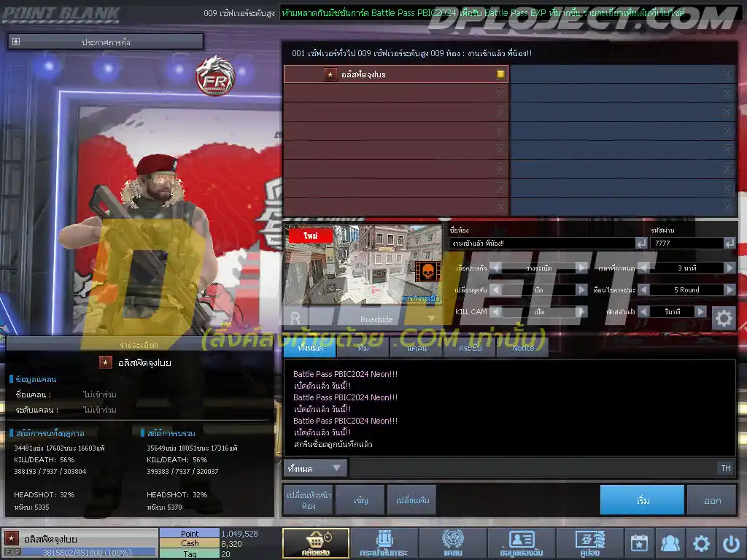Screen dimensions: 747x560
Task: Switch to the Notice chat tab
Action: (x=522, y=348)
